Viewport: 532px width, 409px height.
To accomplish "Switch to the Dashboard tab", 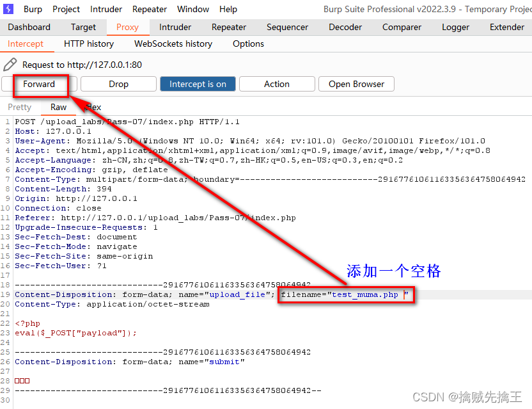I will pos(29,27).
